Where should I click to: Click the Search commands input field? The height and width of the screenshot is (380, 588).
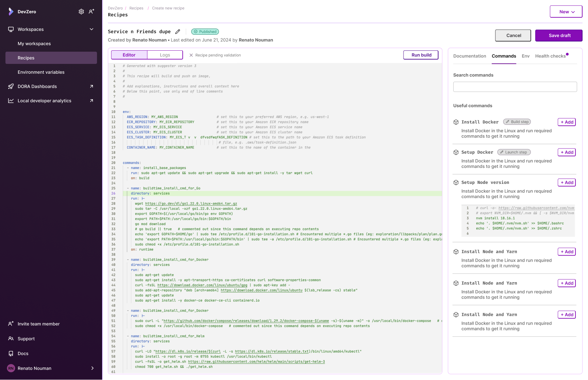514,87
